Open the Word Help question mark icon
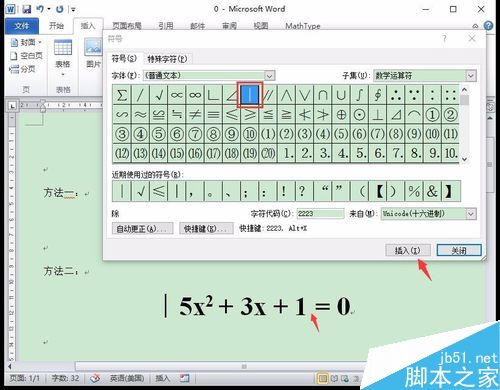The image size is (500, 390). [x=488, y=26]
